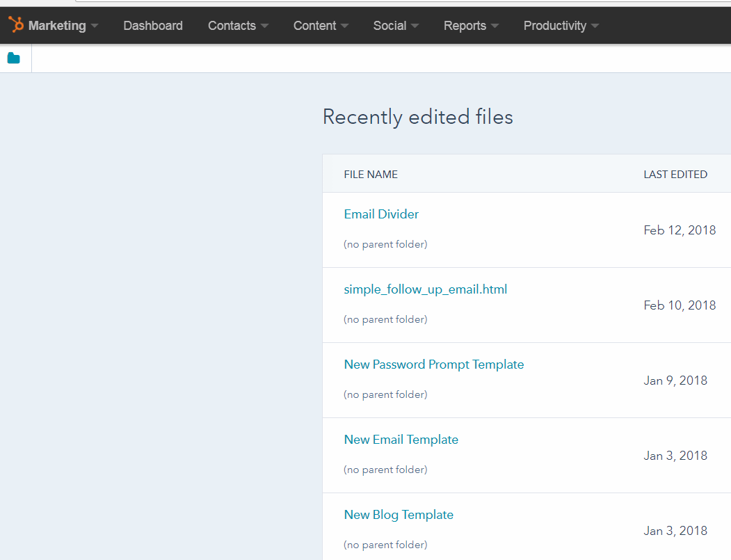Open the Email Divider file

381,214
